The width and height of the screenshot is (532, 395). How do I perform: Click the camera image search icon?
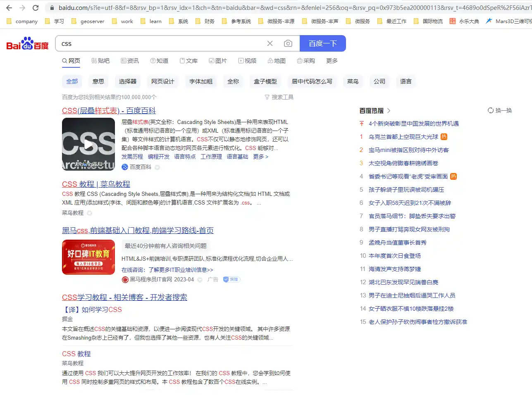point(288,43)
